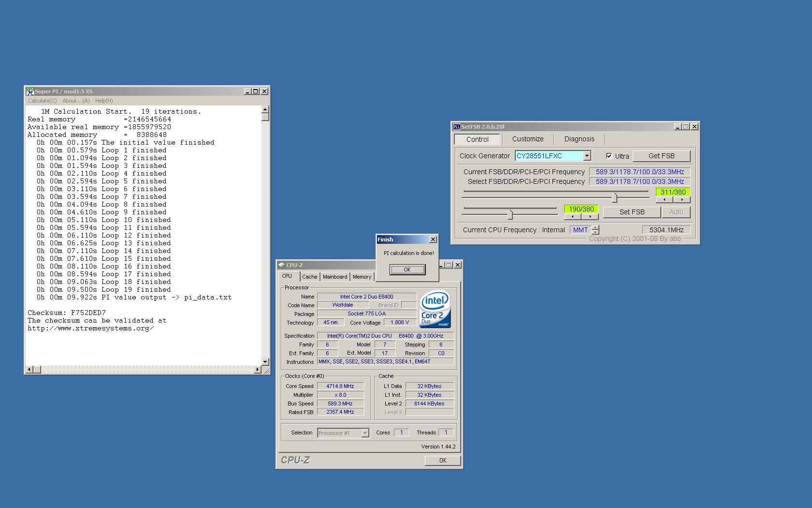Click the Checksum: F752DED7 line

click(67, 313)
